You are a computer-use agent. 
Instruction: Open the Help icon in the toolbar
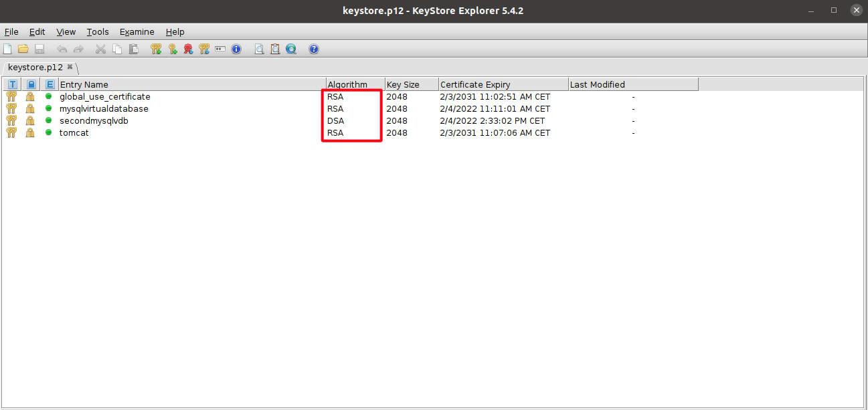point(314,49)
